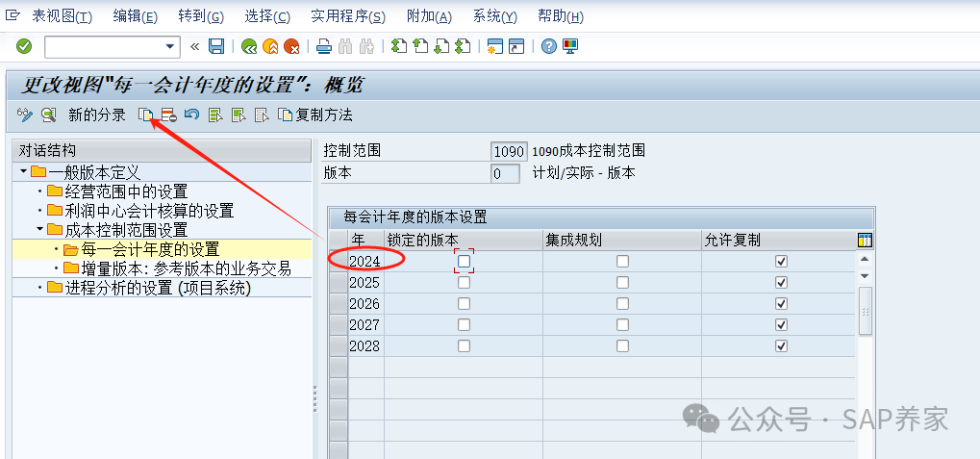Open customize local layout monitor icon
This screenshot has width=980, height=459.
point(570,46)
